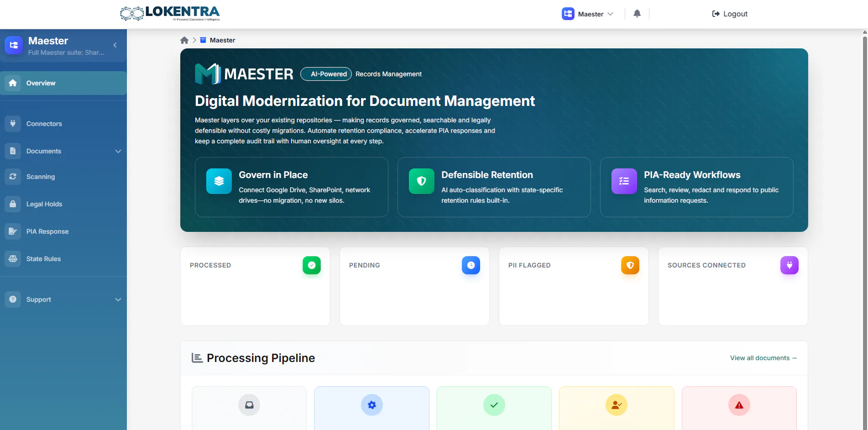Click the Documents file icon in sidebar
The height and width of the screenshot is (430, 868).
[13, 151]
